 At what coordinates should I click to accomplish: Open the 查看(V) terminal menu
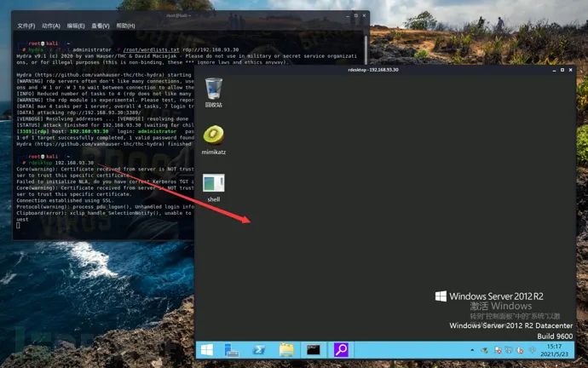(101, 26)
